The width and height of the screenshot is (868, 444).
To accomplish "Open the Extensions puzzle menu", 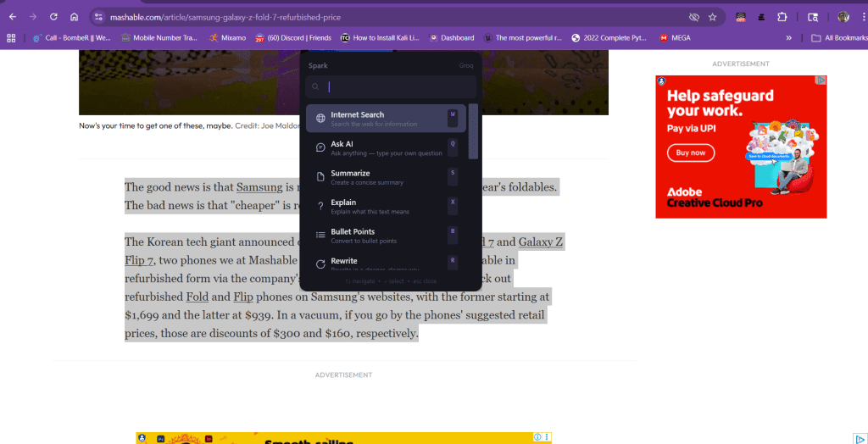I will coord(782,17).
